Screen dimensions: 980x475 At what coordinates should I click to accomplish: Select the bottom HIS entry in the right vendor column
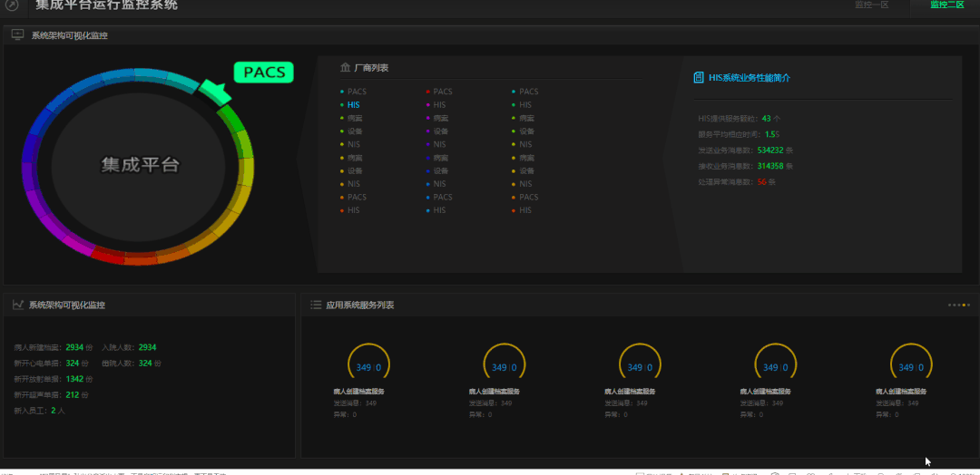[x=525, y=210]
